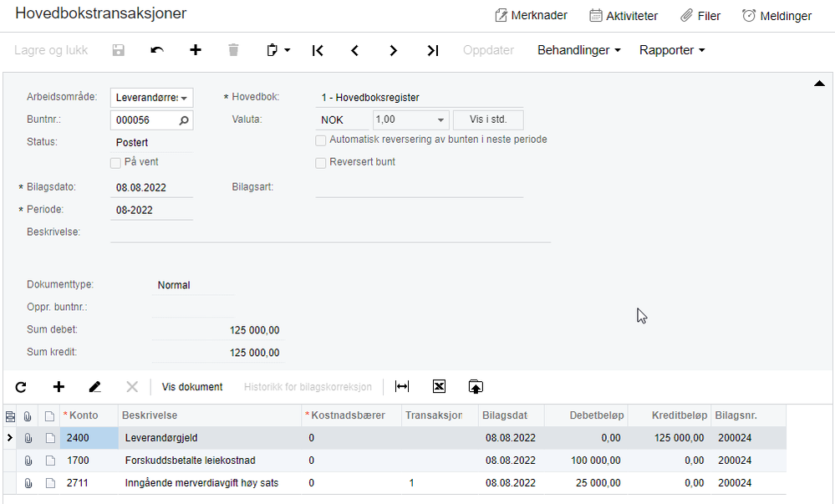
Task: Toggle automatic reversal next period checkbox
Action: (x=321, y=140)
